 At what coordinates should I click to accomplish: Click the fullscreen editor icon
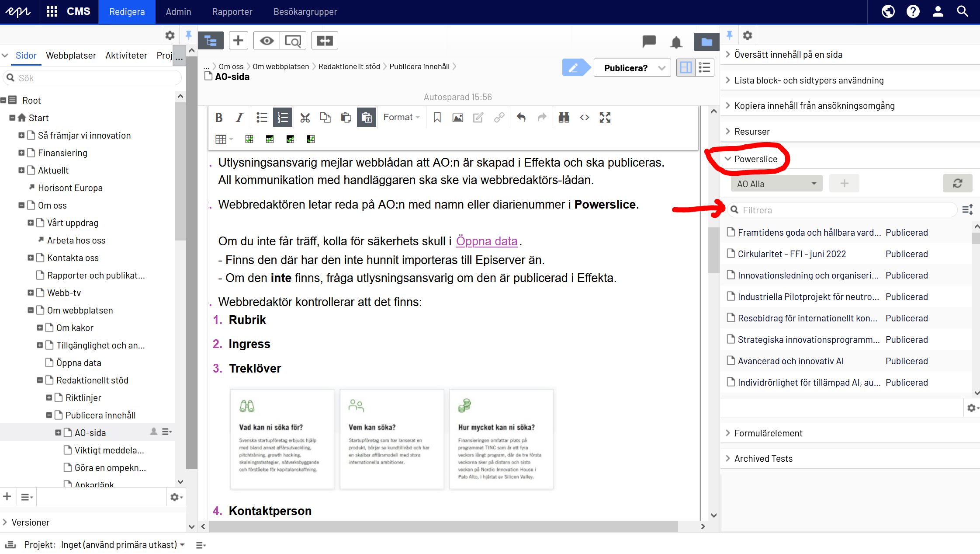coord(604,117)
